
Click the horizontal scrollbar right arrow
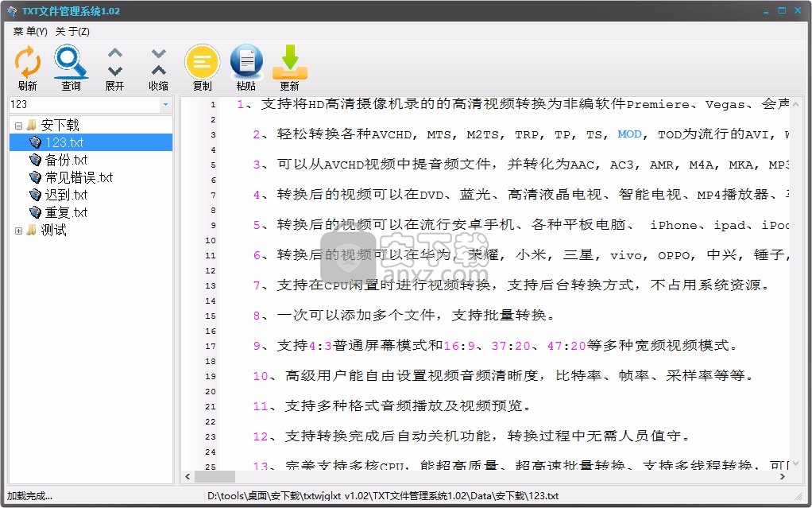click(x=783, y=476)
